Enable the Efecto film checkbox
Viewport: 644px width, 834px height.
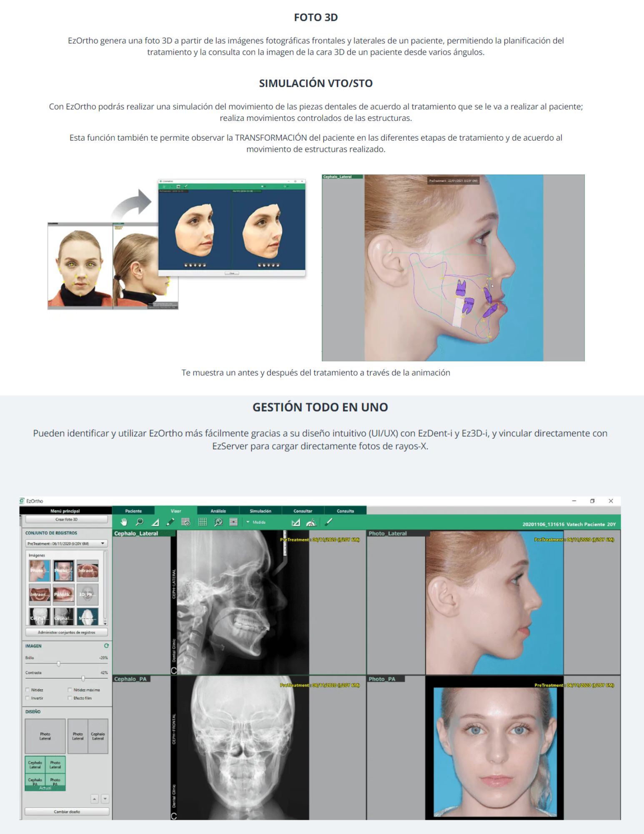[70, 698]
